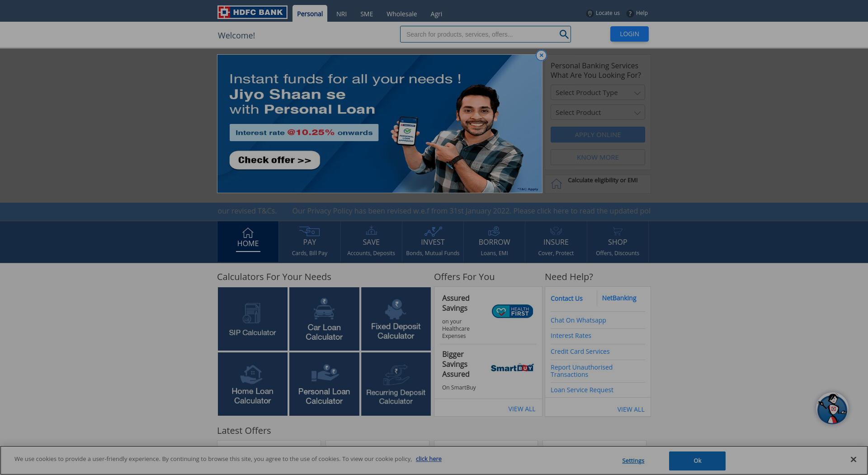Open the Recurring Deposit Calculator tile
The height and width of the screenshot is (475, 868).
[396, 384]
